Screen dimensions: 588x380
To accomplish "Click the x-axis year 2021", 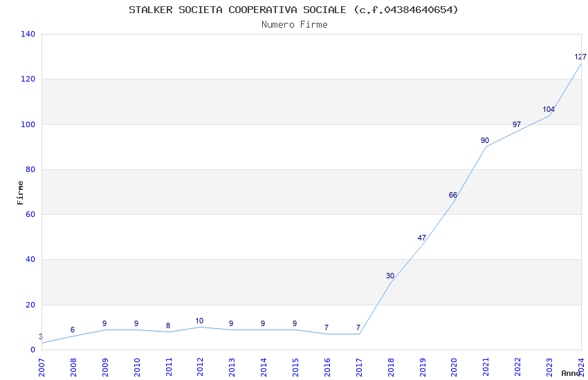I will (486, 368).
